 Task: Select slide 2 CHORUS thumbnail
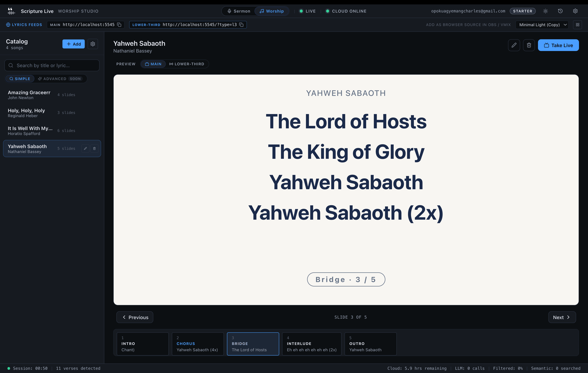(x=198, y=344)
